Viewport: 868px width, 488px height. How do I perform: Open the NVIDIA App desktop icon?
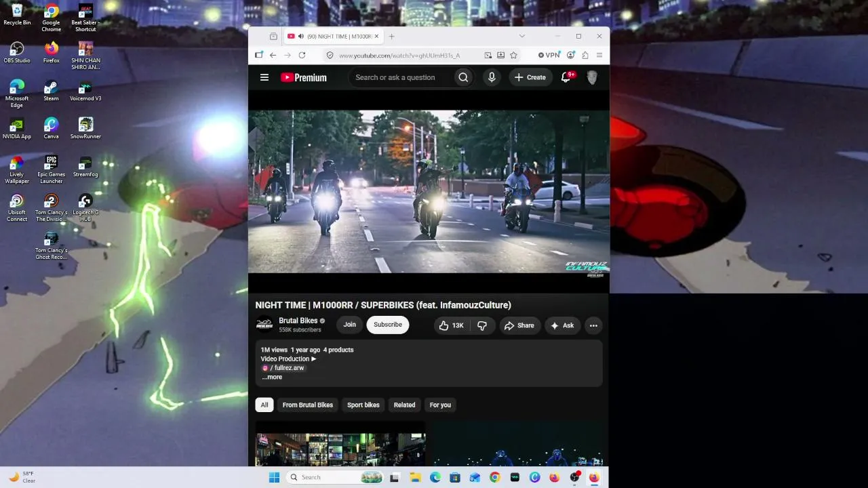[17, 129]
